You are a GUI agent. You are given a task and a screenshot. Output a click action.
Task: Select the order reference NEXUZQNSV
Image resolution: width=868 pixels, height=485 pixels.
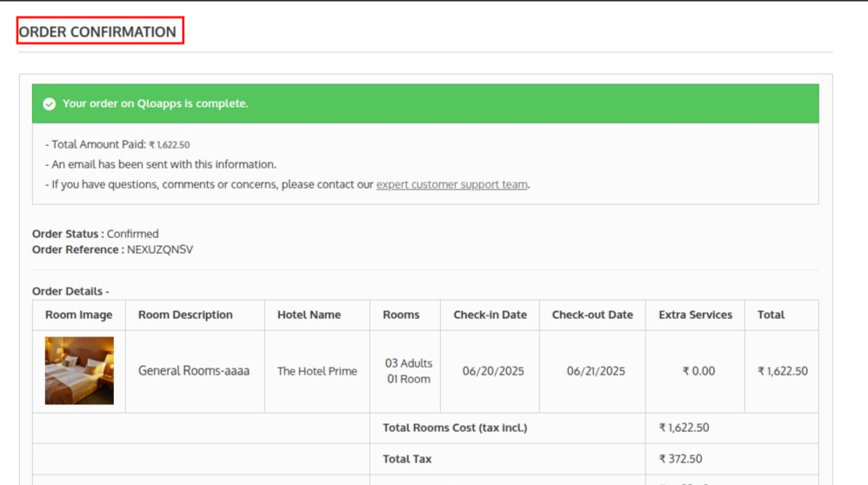click(160, 250)
